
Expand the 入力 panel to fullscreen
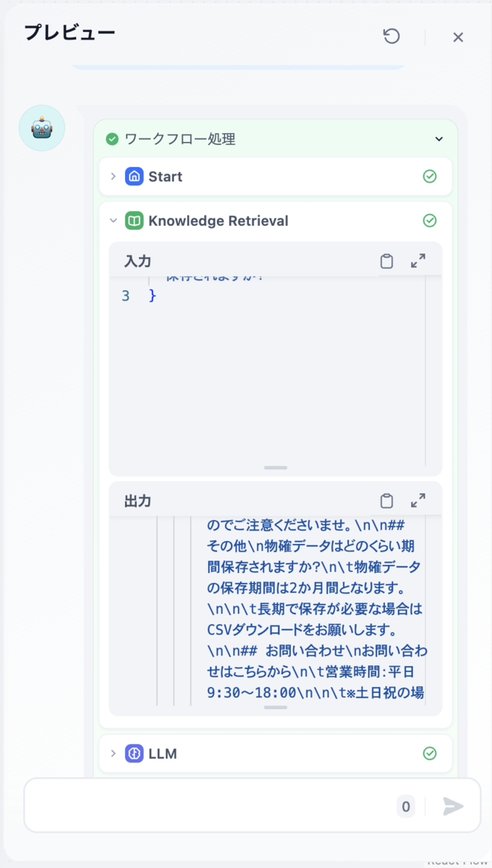417,261
